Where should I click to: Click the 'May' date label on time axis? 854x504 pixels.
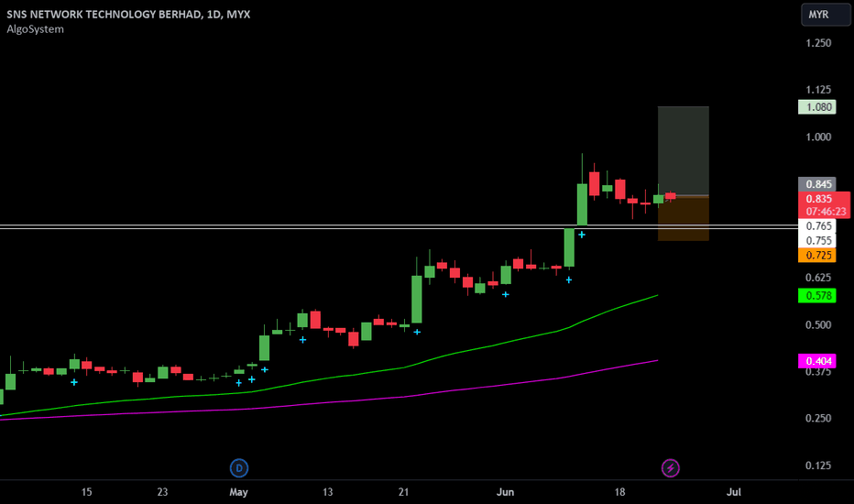(238, 492)
